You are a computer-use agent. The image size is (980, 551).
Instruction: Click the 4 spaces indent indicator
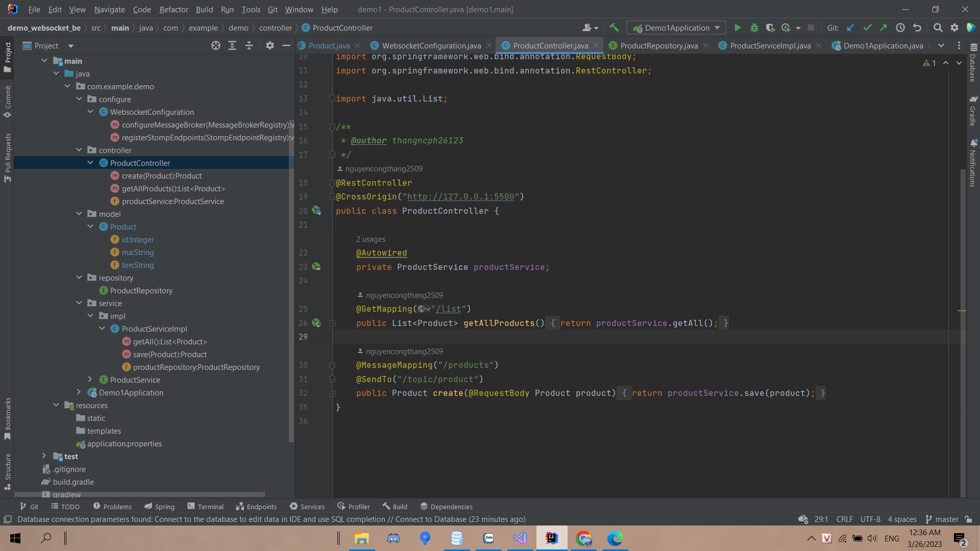(902, 519)
